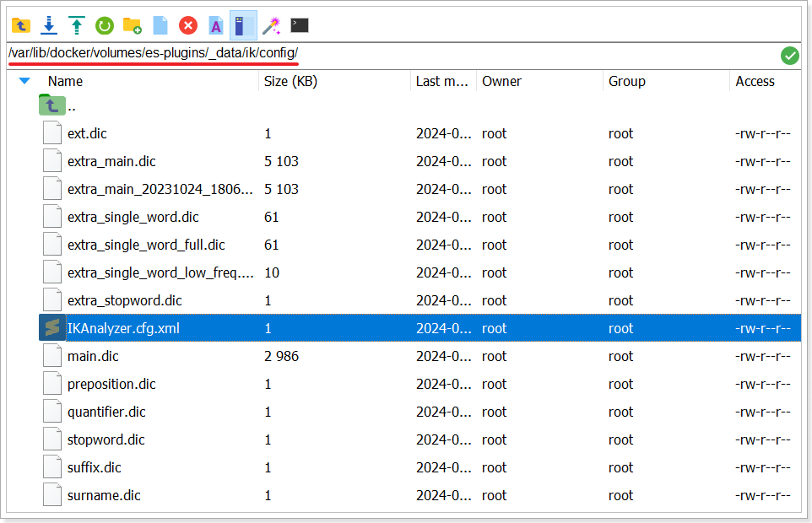Viewport: 812px width, 523px height.
Task: Sort files by Size (KB) column
Action: [290, 81]
